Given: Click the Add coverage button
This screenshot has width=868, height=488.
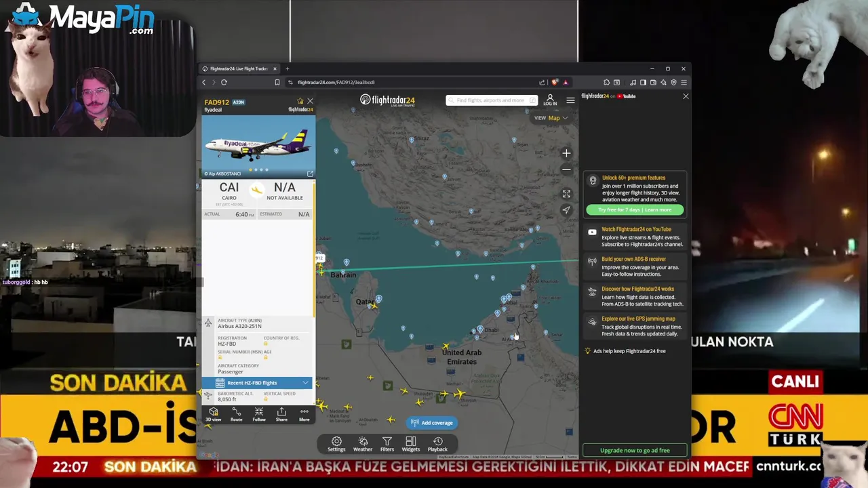Looking at the screenshot, I should click(x=431, y=423).
